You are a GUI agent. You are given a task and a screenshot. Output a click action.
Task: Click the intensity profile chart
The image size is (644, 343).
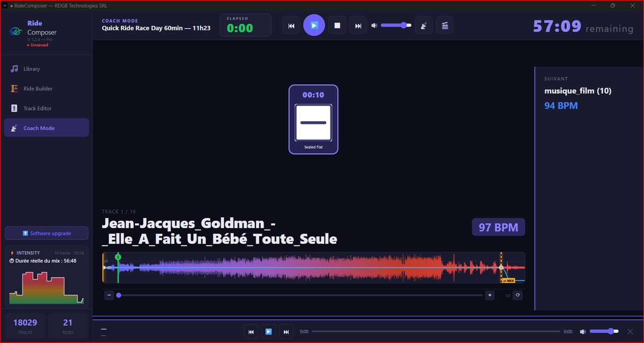coord(46,288)
